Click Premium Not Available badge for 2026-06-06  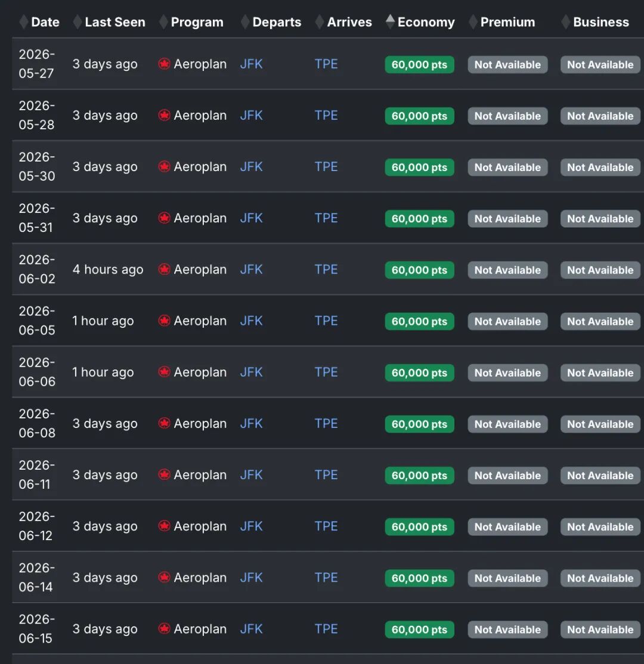(507, 373)
